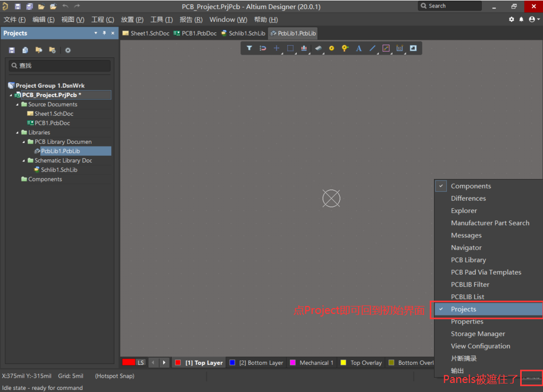The height and width of the screenshot is (392, 543).
Task: Select the dashed rectangle selection tool
Action: (x=290, y=48)
